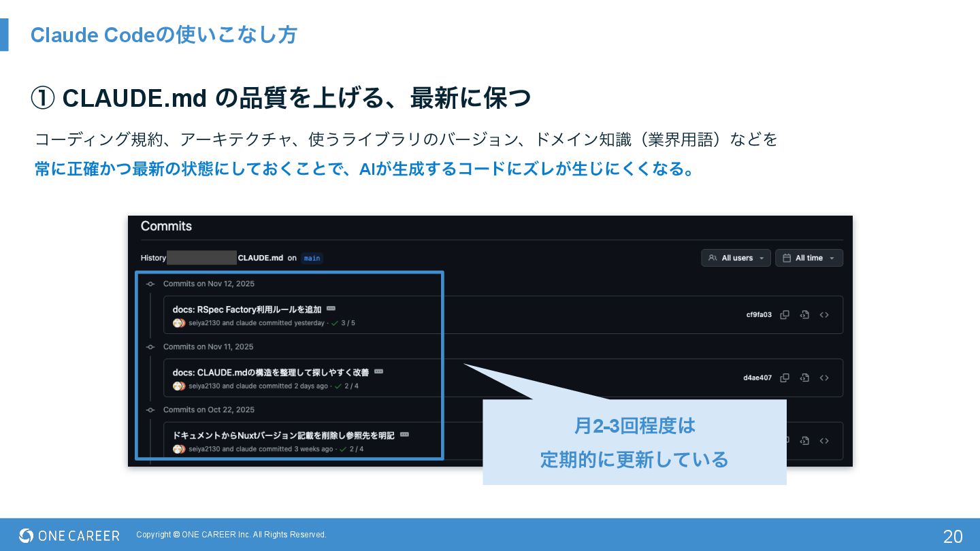
Task: Click heading ① CLAUDE.md の品質を上げる、最新に保つ
Action: click(280, 98)
